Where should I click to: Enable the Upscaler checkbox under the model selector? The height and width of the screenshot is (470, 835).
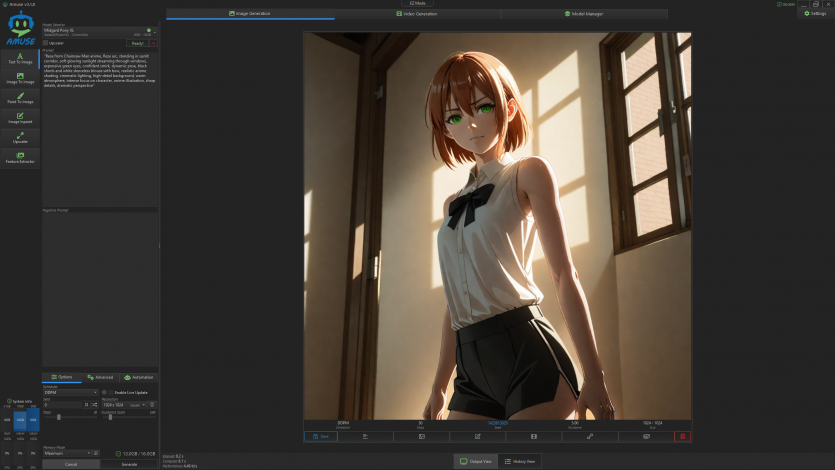(x=46, y=43)
